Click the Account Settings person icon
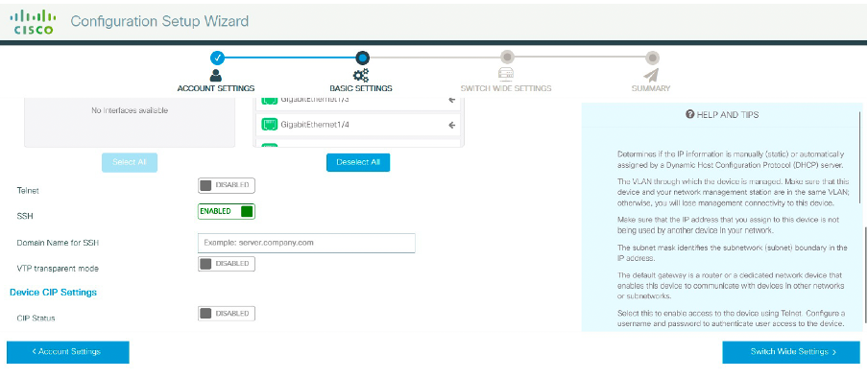 pos(216,75)
